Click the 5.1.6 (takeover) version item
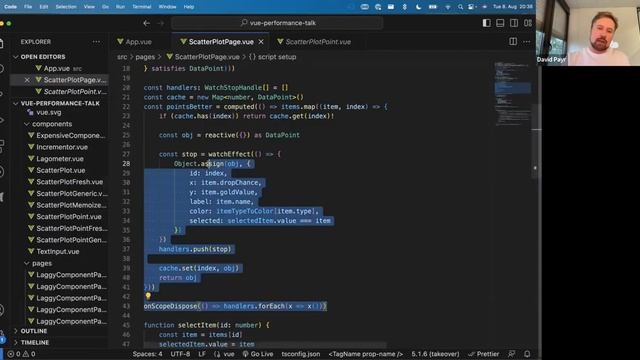This screenshot has width=640, height=360. (435, 354)
